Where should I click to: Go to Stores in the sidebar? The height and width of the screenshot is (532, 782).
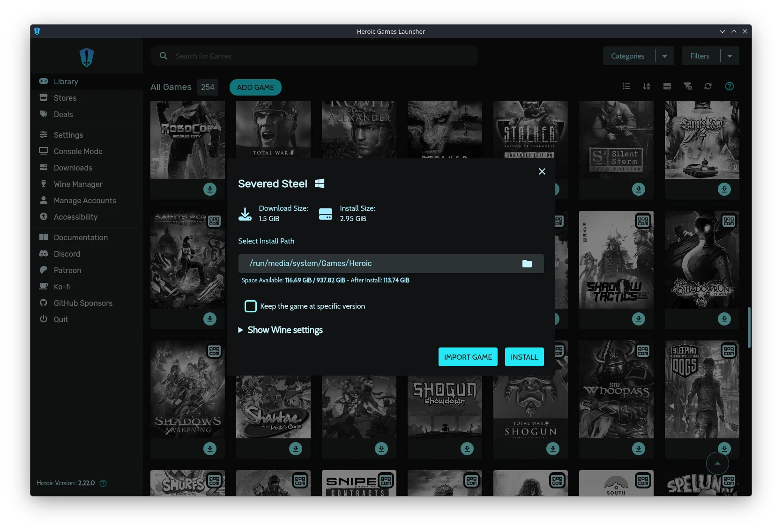(x=87, y=98)
